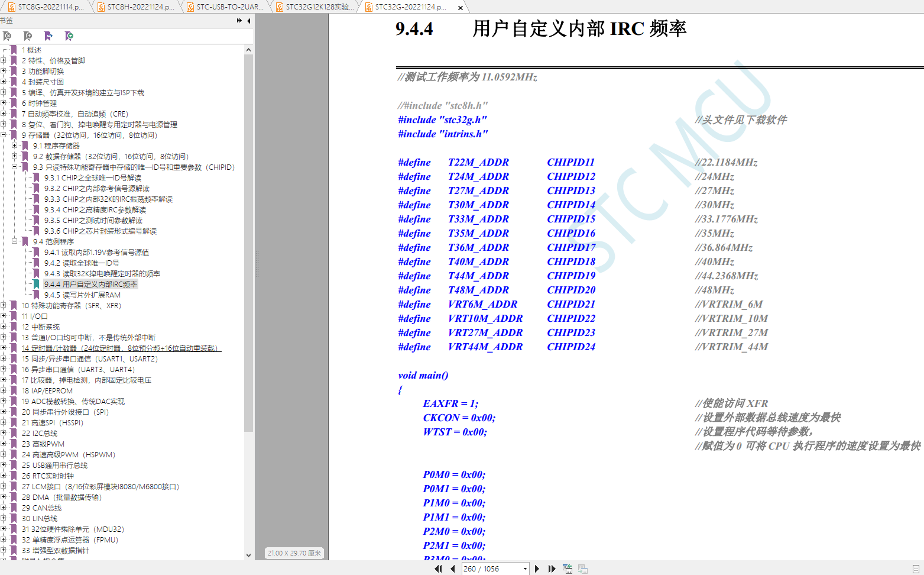Click the greyed next view icon

coord(583,568)
